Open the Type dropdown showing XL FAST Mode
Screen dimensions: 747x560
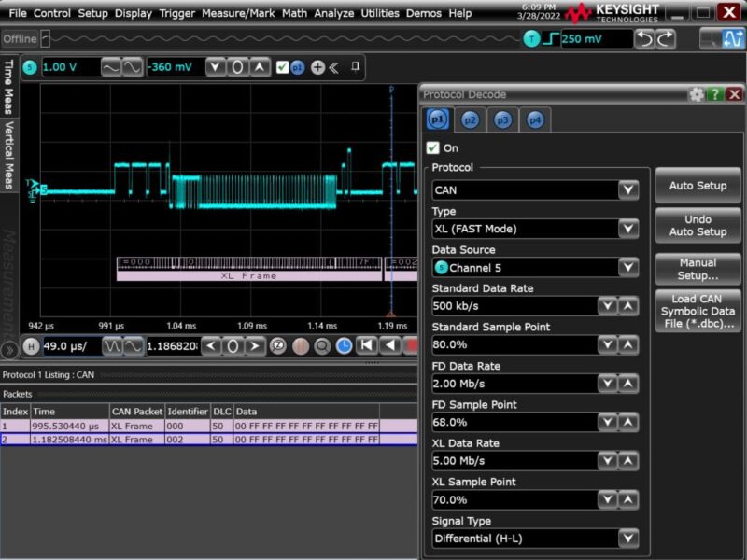coord(537,228)
